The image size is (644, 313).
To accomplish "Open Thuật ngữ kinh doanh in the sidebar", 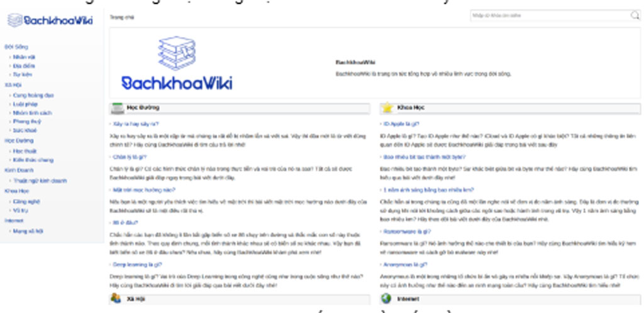I will 40,180.
